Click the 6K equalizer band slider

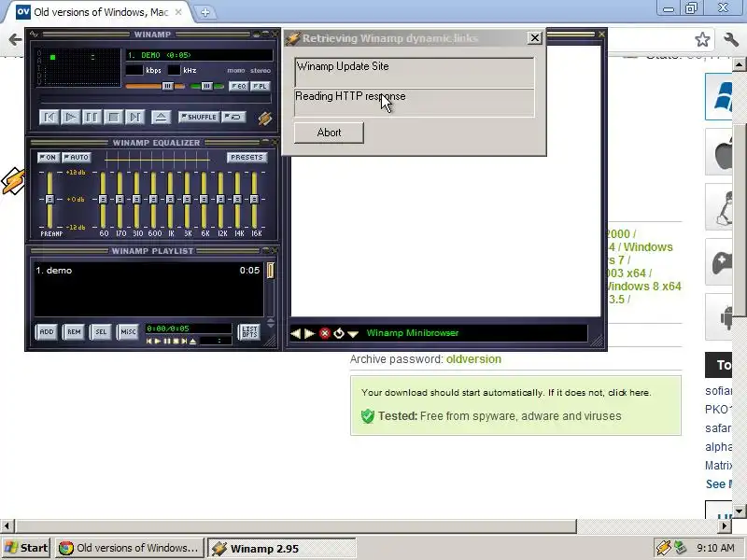(x=204, y=200)
